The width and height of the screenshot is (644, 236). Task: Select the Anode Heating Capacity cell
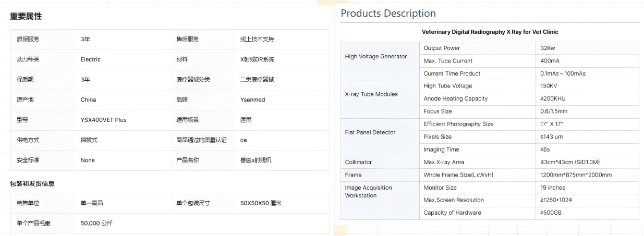(455, 98)
